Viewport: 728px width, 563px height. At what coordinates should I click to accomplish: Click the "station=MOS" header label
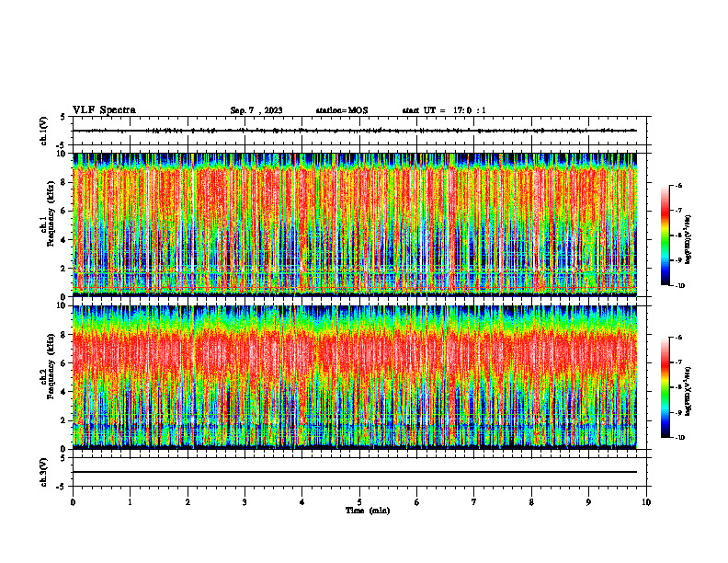click(342, 110)
